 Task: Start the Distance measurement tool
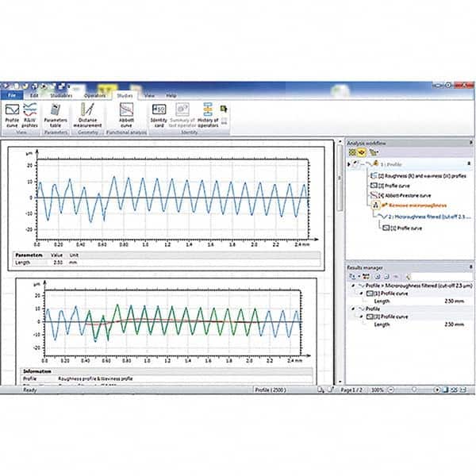click(x=87, y=115)
